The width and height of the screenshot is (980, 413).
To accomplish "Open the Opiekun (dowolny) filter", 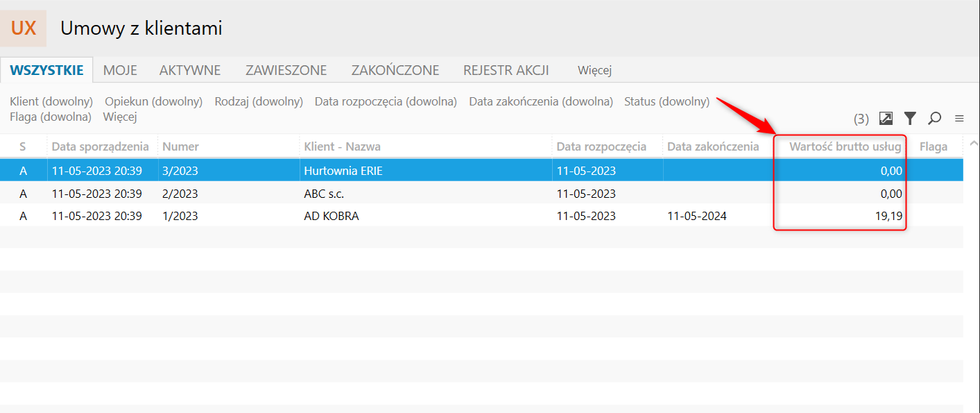I will pyautogui.click(x=153, y=101).
